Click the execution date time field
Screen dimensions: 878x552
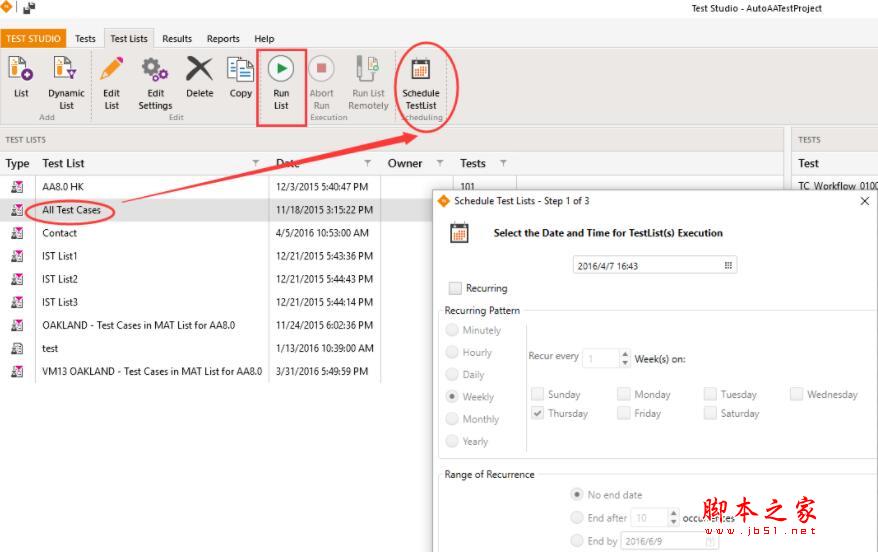tap(655, 265)
